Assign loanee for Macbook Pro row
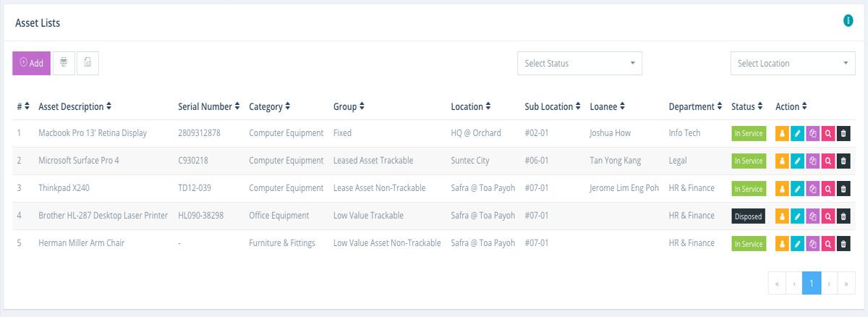The image size is (868, 317). pos(782,133)
